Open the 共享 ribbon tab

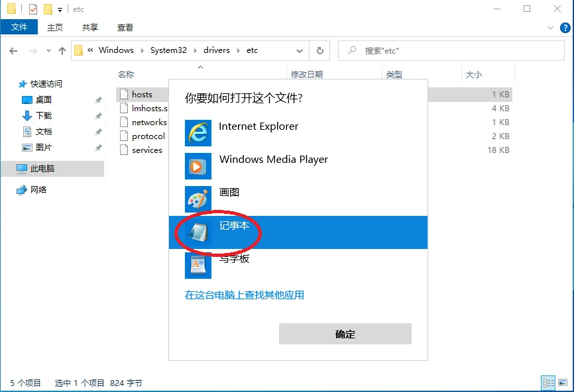(x=90, y=27)
